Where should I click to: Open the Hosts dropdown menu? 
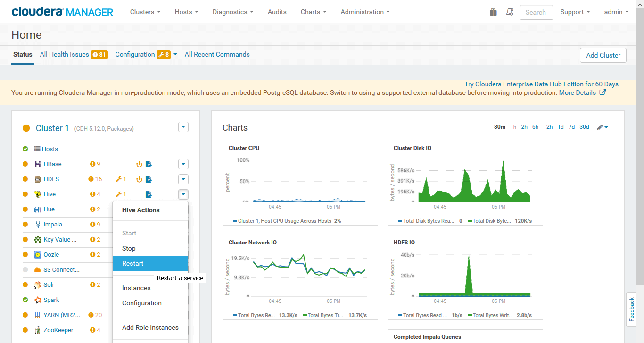(x=186, y=12)
